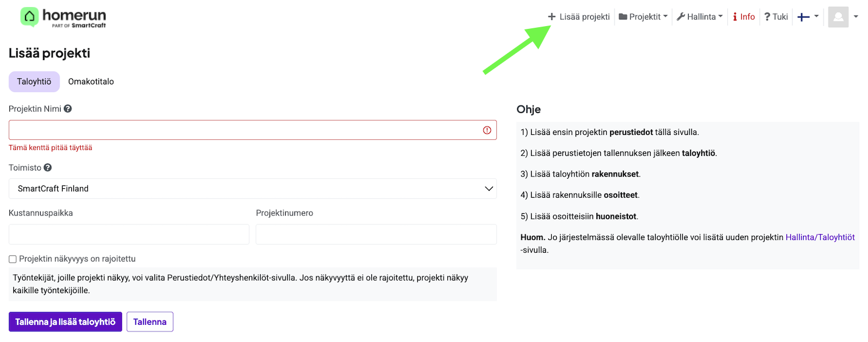Click the homerun logo icon

[29, 17]
